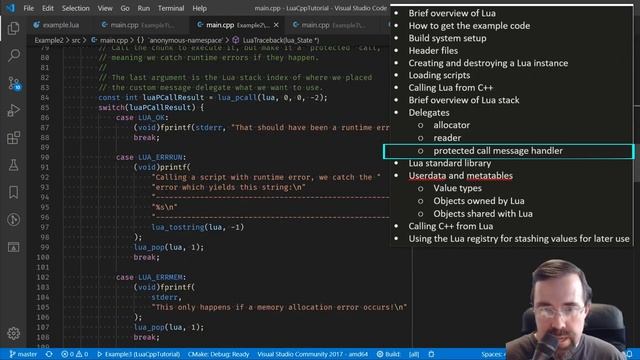Image resolution: width=640 pixels, height=360 pixels.
Task: Click Visual Studio Community 2017 - amd64 kit selector
Action: pos(312,354)
